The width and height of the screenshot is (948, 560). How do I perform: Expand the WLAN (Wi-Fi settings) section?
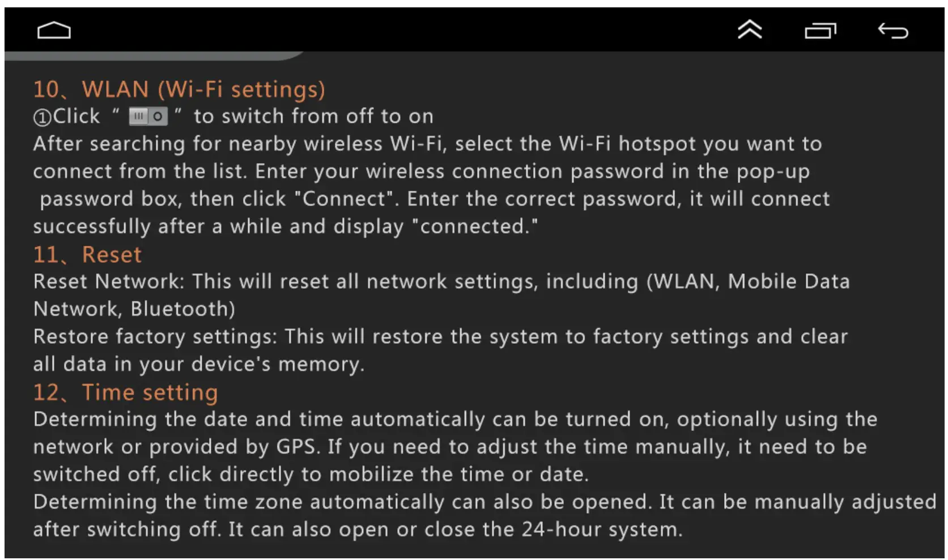point(180,89)
